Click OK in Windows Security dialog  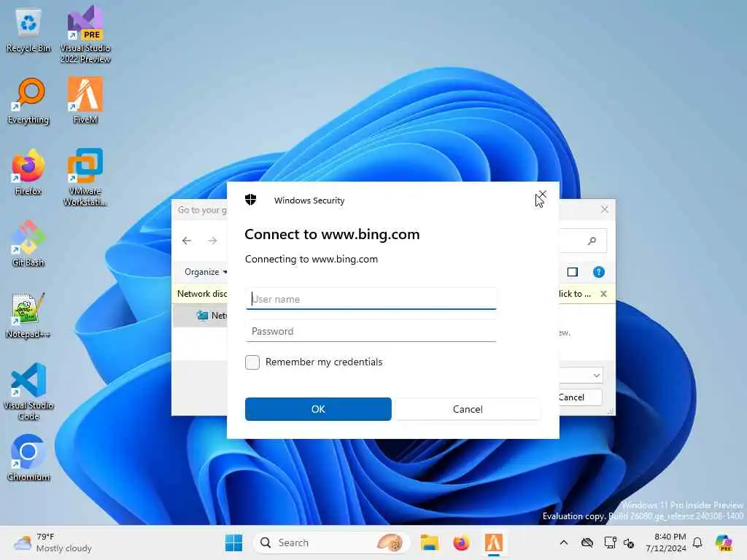(318, 409)
